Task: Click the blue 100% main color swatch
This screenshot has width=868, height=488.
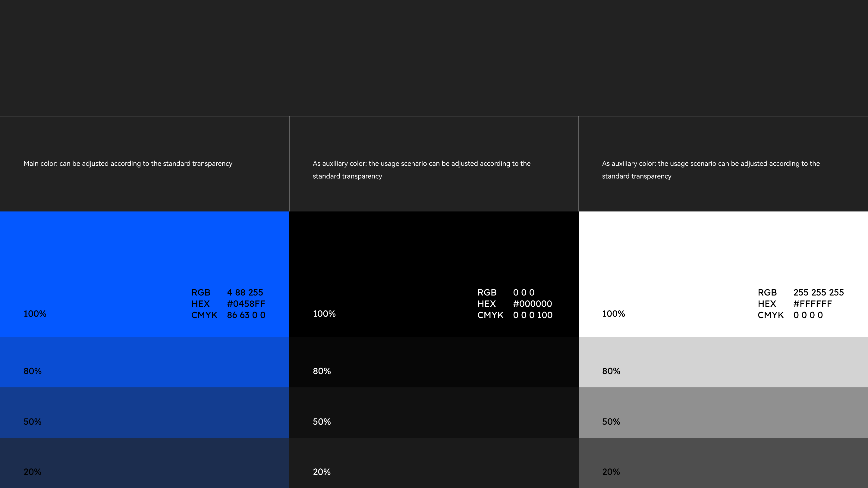Action: (101, 256)
